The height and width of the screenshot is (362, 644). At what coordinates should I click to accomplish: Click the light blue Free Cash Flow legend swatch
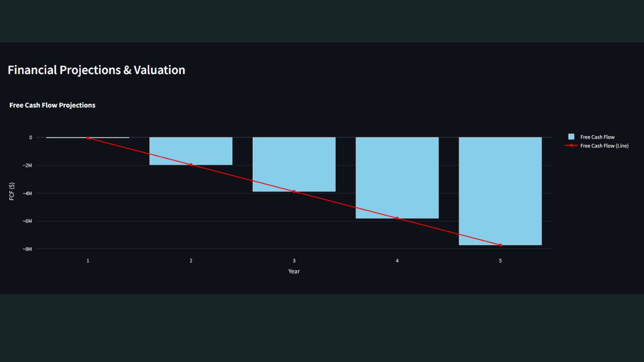[x=571, y=137]
